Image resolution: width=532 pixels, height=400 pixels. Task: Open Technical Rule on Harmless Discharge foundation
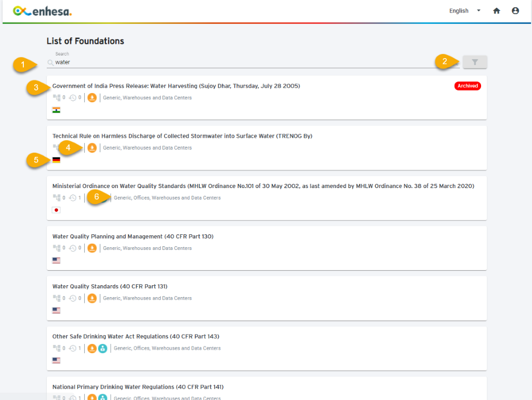[182, 136]
